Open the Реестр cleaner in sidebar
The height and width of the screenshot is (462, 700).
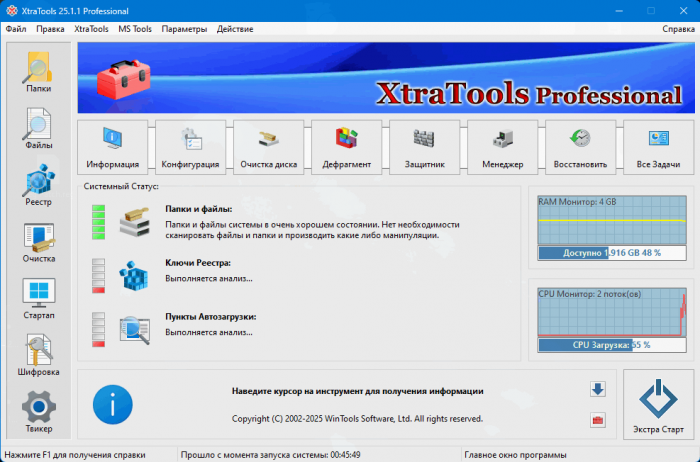coord(38,185)
